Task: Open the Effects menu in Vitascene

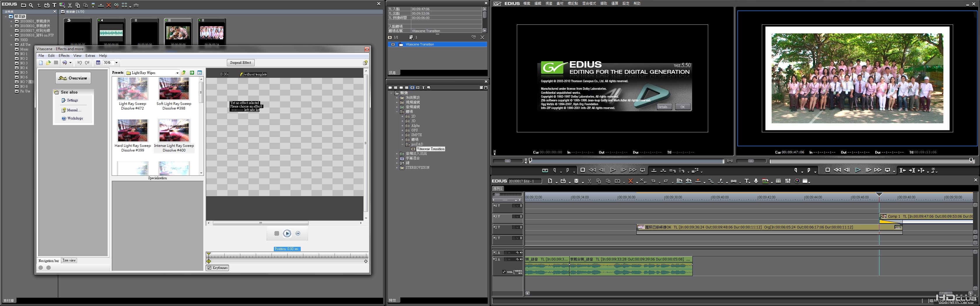Action: [x=64, y=55]
